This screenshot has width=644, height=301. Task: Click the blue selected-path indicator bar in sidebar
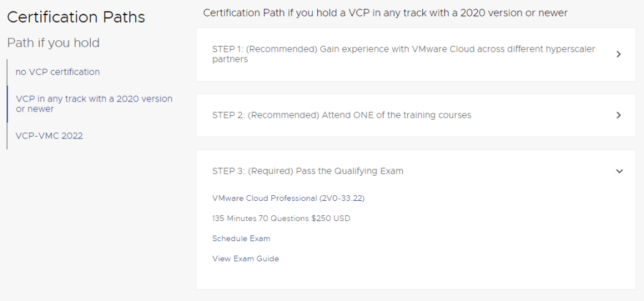[7, 104]
